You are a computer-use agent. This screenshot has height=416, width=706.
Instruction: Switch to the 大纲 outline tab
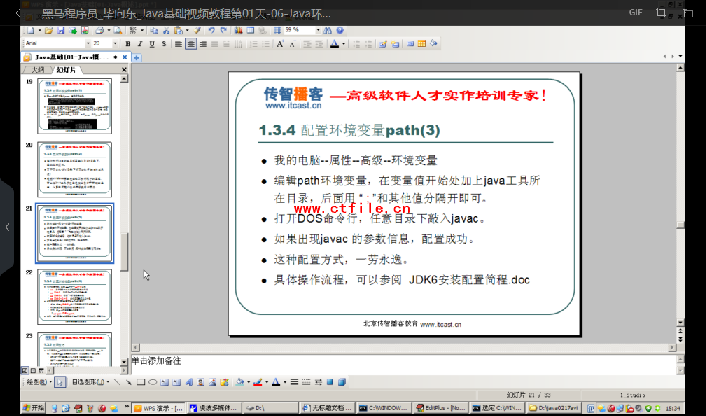pos(37,71)
